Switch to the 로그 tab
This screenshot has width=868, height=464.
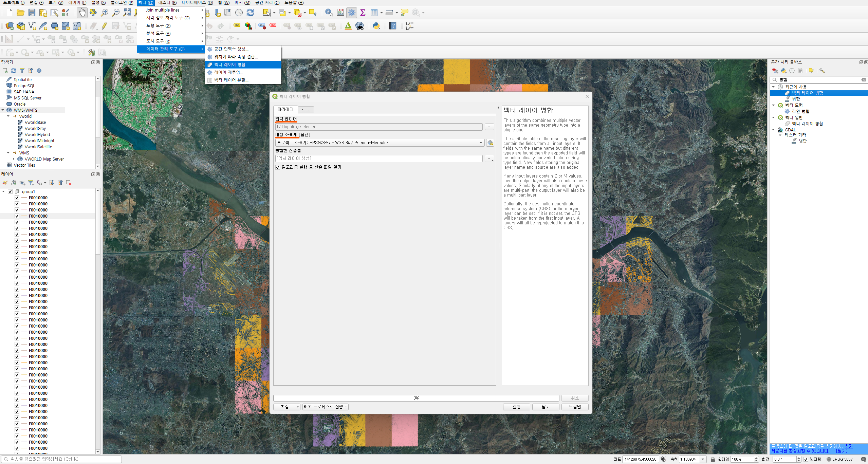[x=306, y=110]
